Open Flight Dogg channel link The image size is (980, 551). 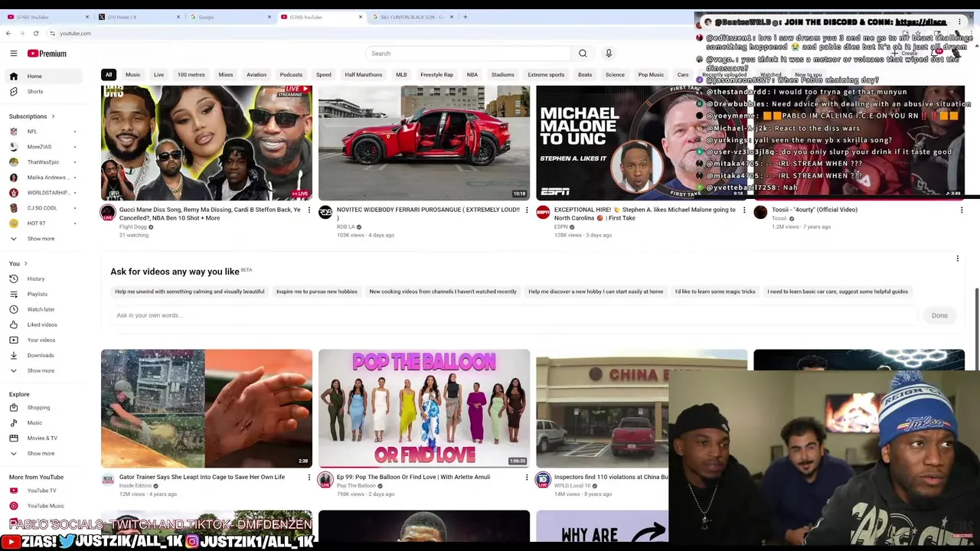click(132, 227)
